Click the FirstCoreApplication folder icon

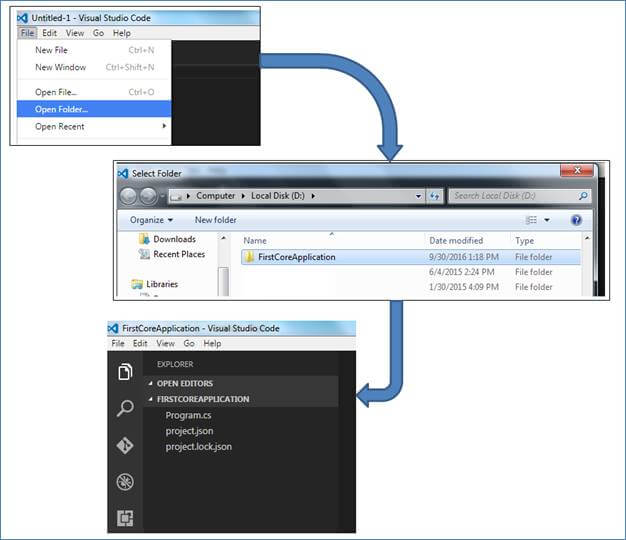coord(249,257)
